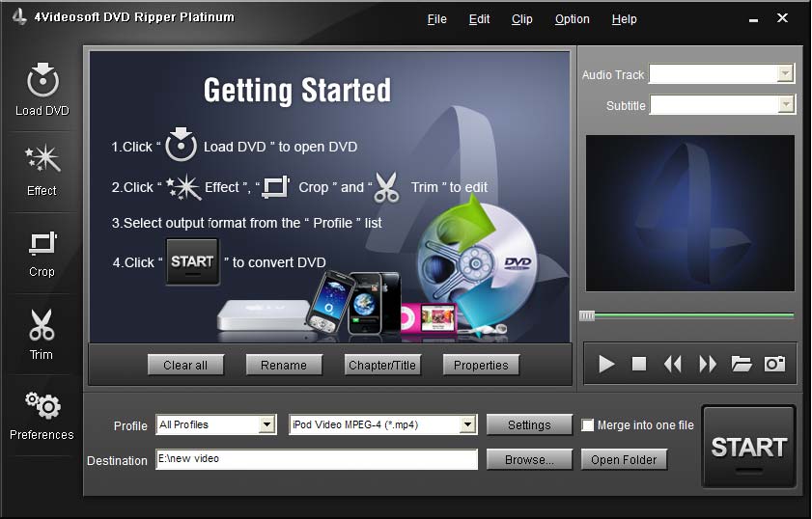
Task: Open the Help menu
Action: (x=624, y=19)
